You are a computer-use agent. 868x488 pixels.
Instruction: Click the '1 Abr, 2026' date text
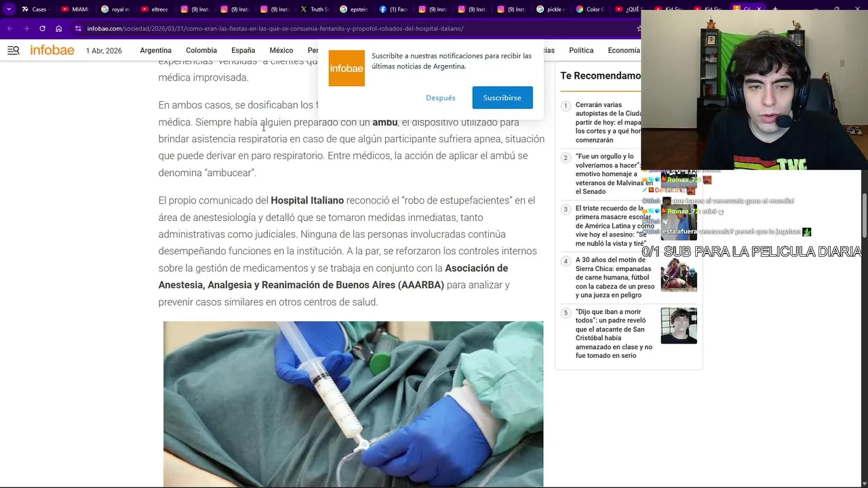[x=104, y=51]
